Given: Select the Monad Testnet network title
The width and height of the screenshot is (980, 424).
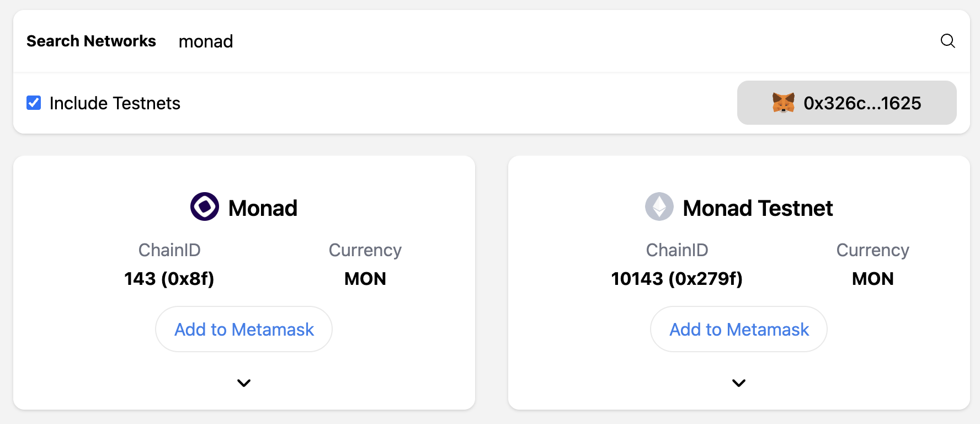Looking at the screenshot, I should point(757,208).
